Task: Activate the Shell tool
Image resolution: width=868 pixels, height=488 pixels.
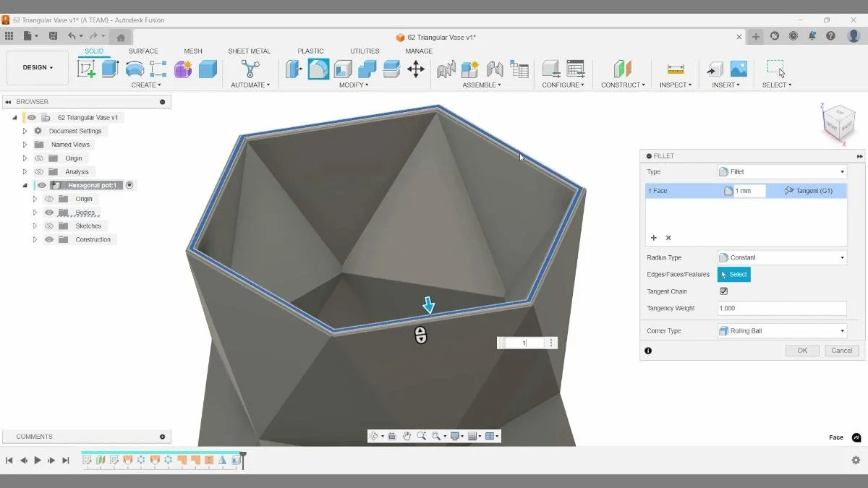Action: coord(341,69)
